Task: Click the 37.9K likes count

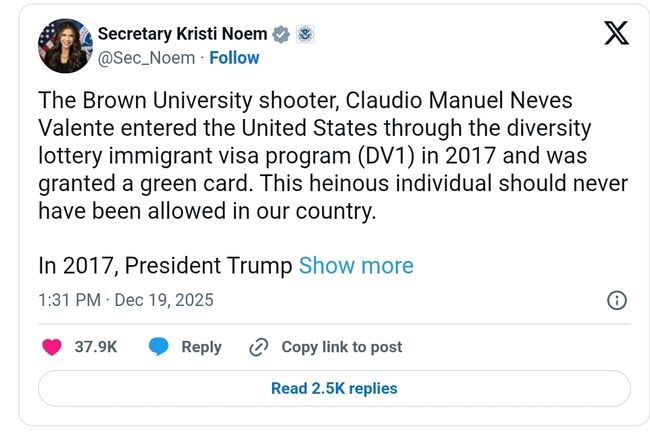Action: [x=96, y=347]
